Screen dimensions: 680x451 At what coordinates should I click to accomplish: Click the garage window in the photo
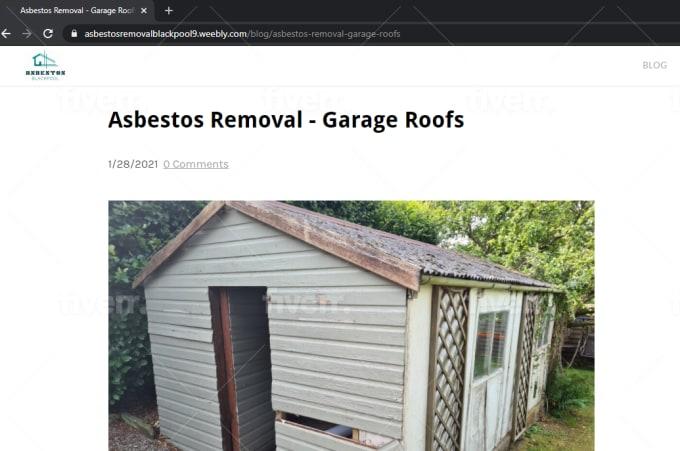point(491,343)
